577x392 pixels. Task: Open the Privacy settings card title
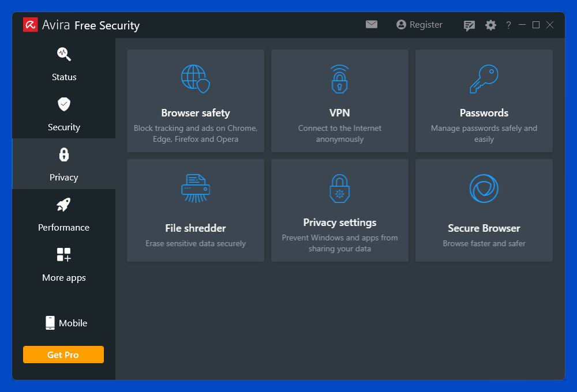pyautogui.click(x=340, y=223)
